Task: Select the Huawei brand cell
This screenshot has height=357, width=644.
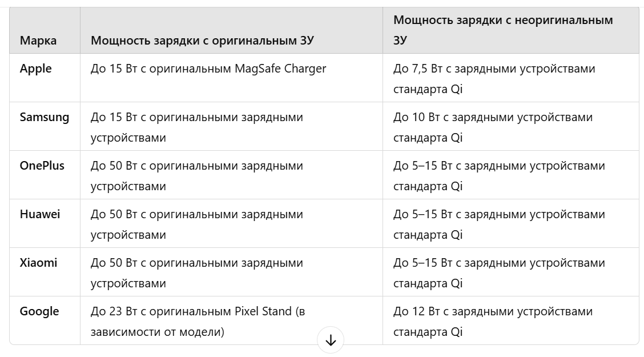Action: (x=40, y=215)
